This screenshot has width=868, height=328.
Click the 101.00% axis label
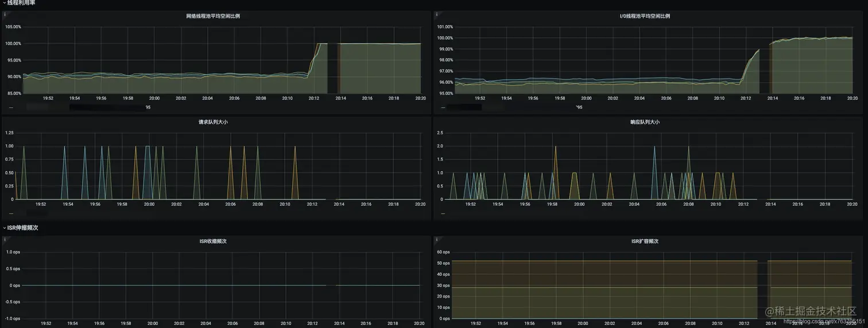445,27
